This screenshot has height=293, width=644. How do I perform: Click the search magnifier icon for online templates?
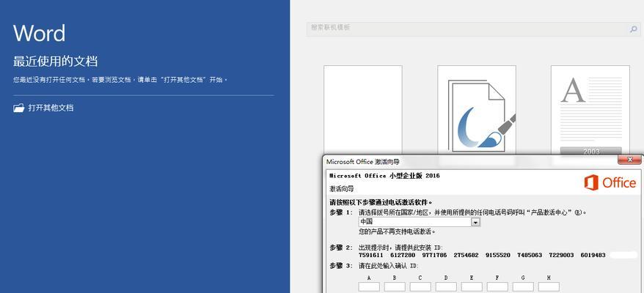point(633,29)
